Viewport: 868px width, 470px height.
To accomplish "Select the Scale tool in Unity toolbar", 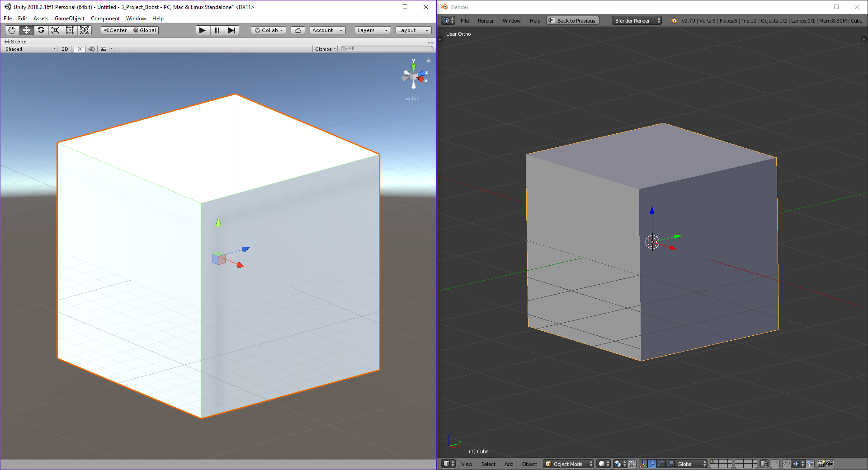I will [56, 30].
